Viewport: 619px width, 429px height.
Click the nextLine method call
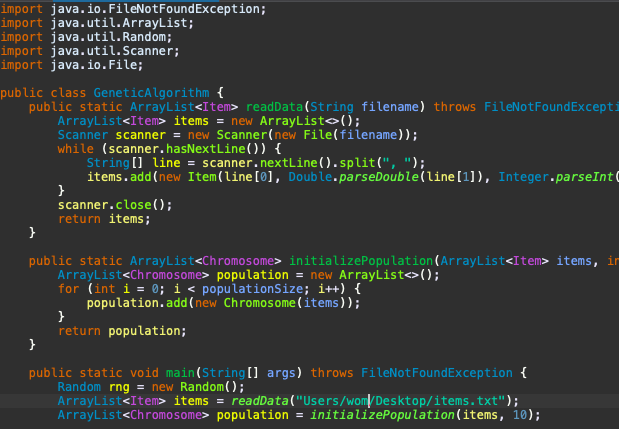pyautogui.click(x=288, y=163)
